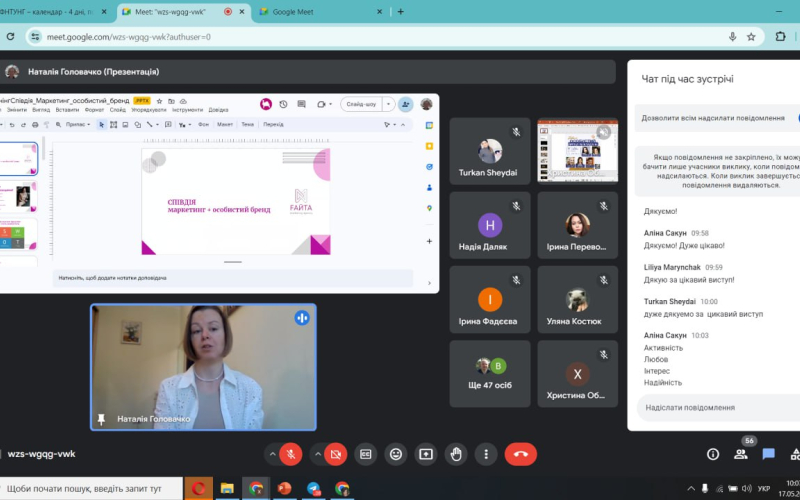
Task: Open the 'Вставити' menu in shared Slides
Action: pyautogui.click(x=67, y=110)
